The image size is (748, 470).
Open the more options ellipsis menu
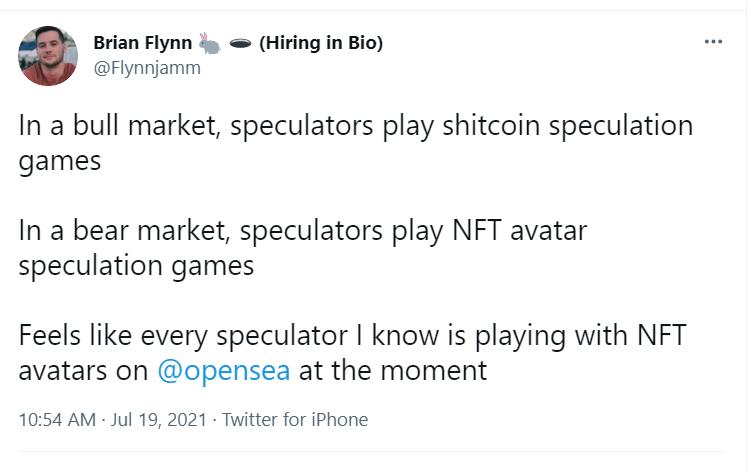(x=712, y=42)
